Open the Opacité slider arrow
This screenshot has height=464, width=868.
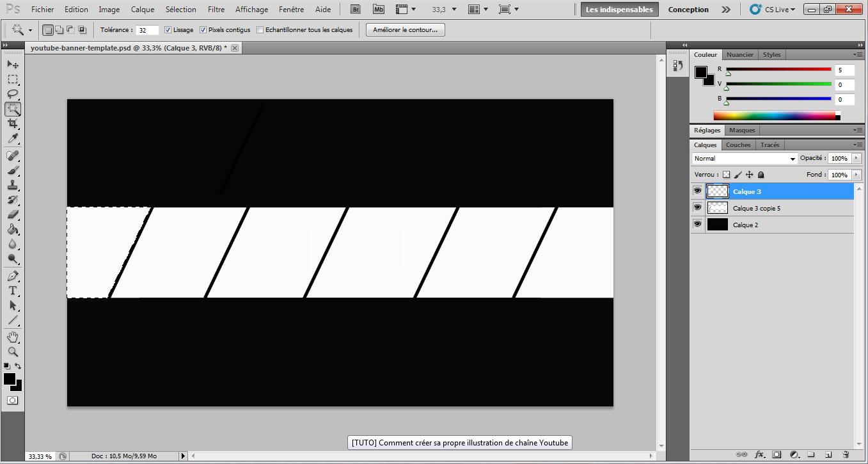[x=856, y=158]
